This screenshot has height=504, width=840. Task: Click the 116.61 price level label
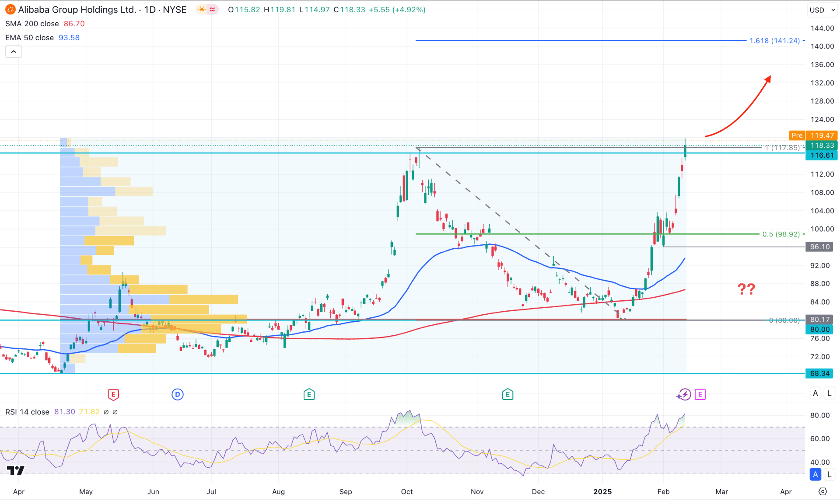[x=822, y=155]
